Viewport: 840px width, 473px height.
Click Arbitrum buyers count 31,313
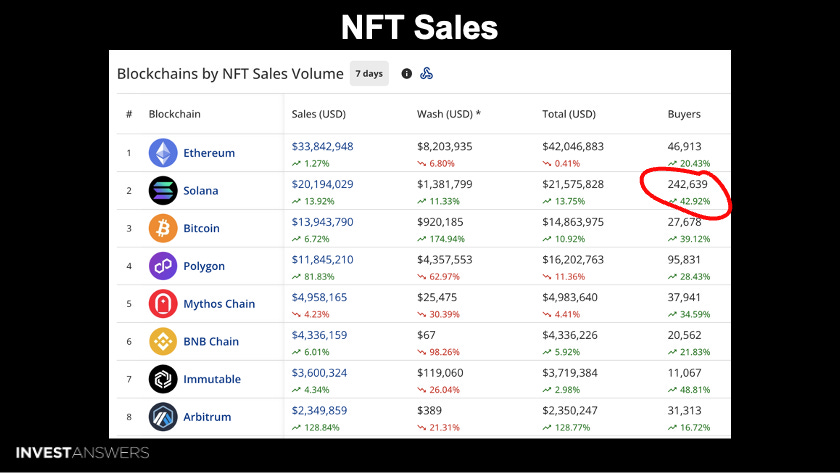pyautogui.click(x=684, y=410)
